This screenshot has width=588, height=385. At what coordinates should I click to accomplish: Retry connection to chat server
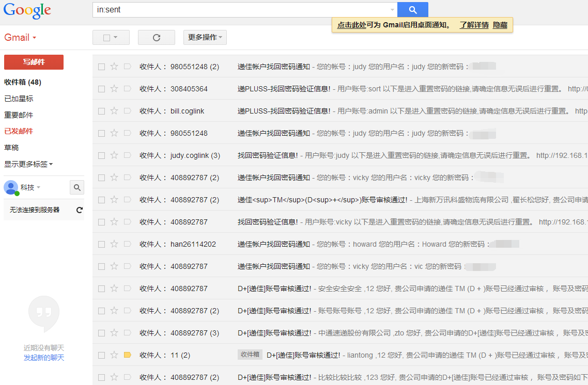click(80, 210)
